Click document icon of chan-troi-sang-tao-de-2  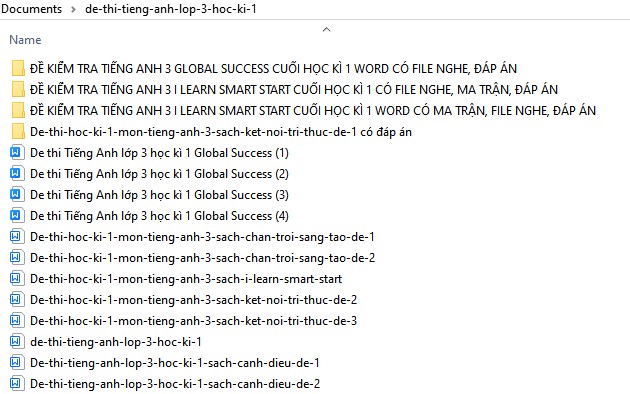pos(16,257)
